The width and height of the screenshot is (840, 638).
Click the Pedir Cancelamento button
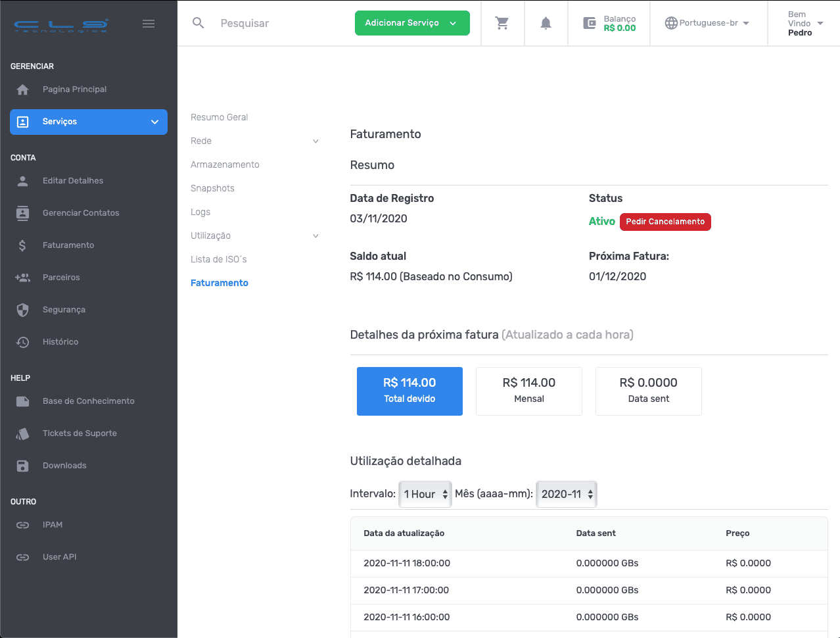pyautogui.click(x=665, y=222)
